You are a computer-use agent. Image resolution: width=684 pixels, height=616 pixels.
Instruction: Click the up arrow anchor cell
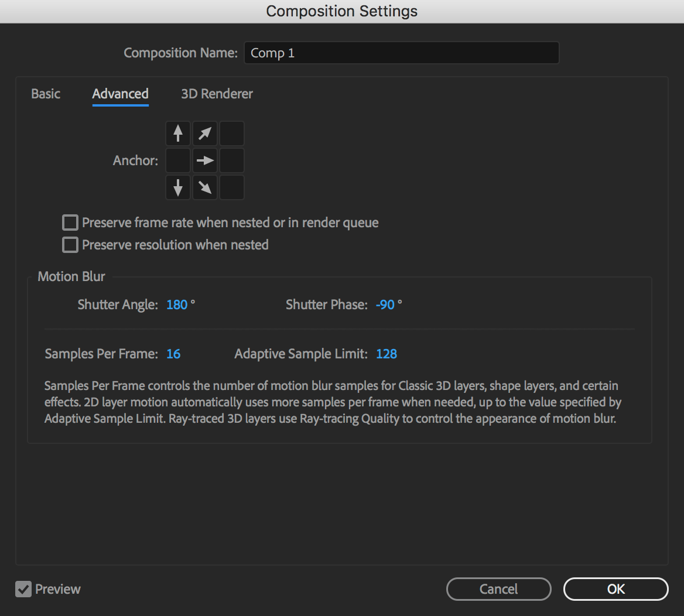click(178, 134)
